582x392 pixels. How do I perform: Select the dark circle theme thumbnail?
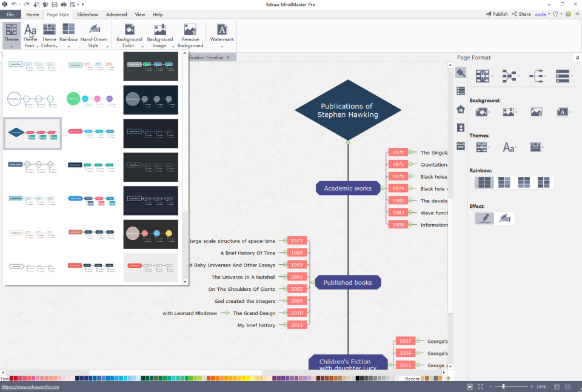(x=151, y=100)
